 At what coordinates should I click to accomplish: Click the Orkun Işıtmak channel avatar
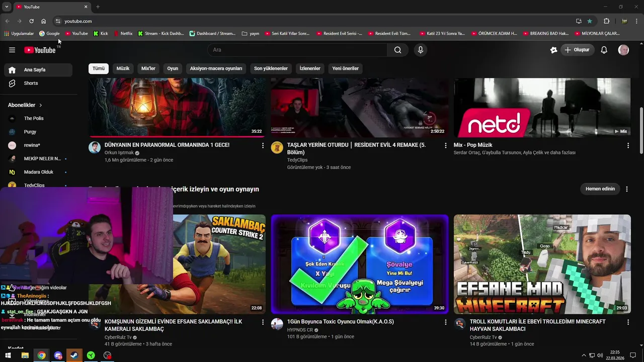(95, 147)
